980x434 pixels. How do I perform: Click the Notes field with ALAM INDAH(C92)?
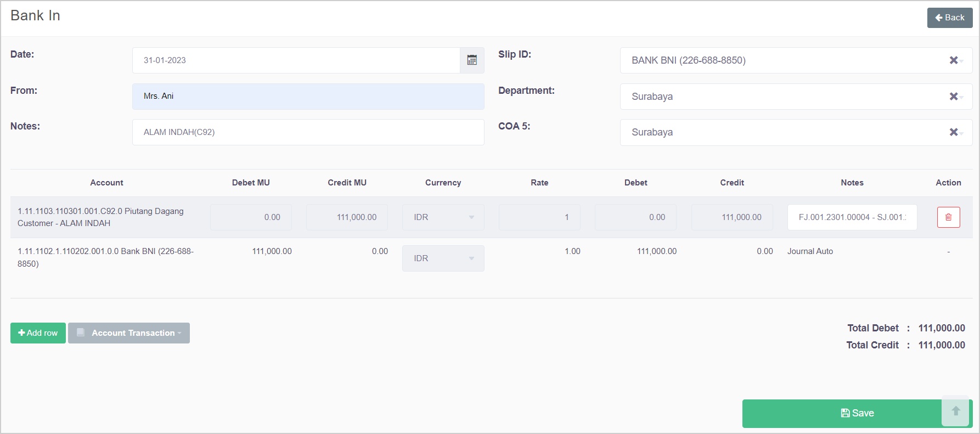(x=308, y=132)
